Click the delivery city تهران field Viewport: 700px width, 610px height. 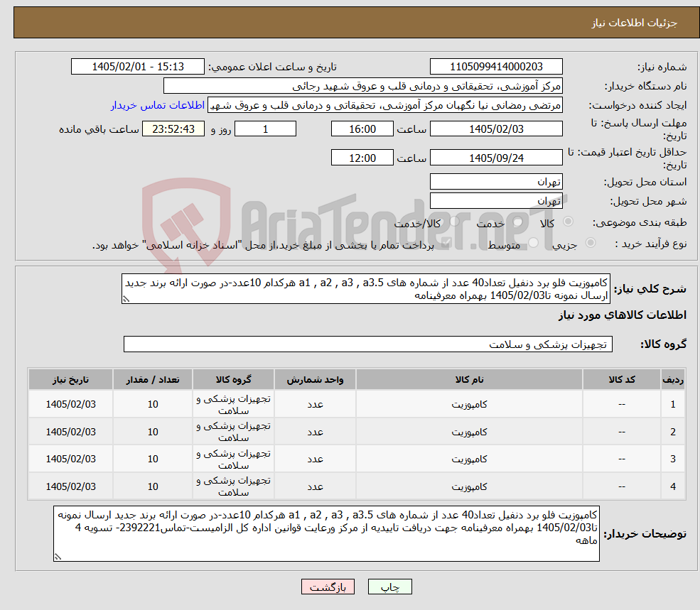click(496, 201)
